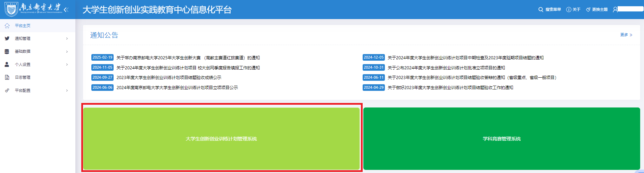Open the user profile avatar icon
The height and width of the screenshot is (173, 644).
615,9
